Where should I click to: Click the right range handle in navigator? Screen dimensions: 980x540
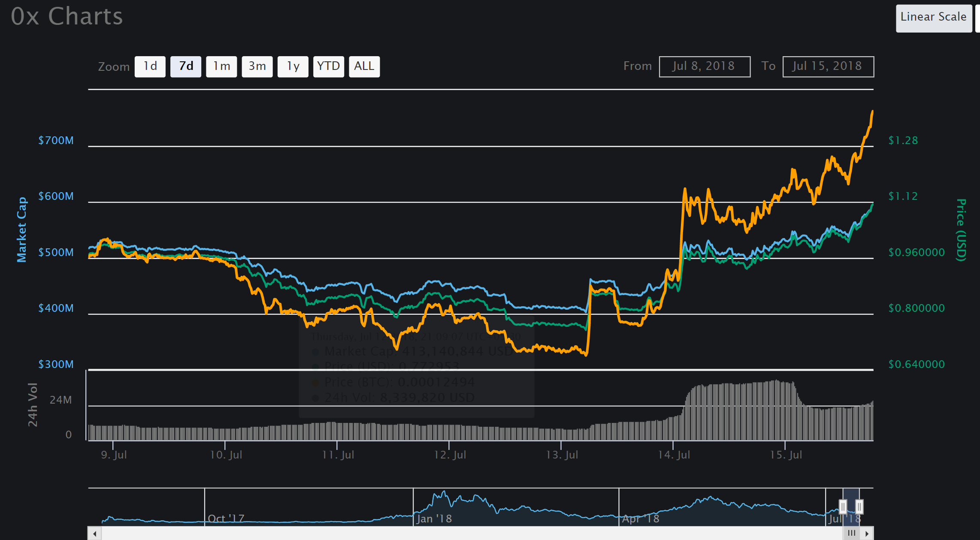coord(859,507)
